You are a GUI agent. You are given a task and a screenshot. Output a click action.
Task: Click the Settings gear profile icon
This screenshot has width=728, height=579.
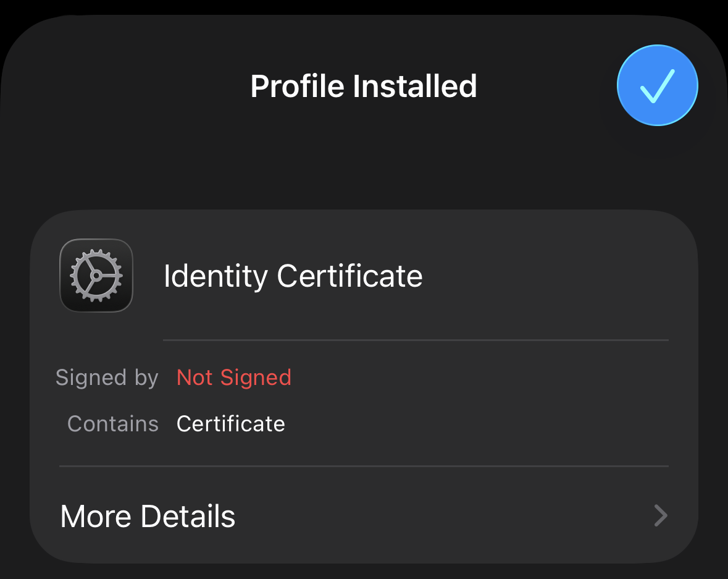coord(96,276)
